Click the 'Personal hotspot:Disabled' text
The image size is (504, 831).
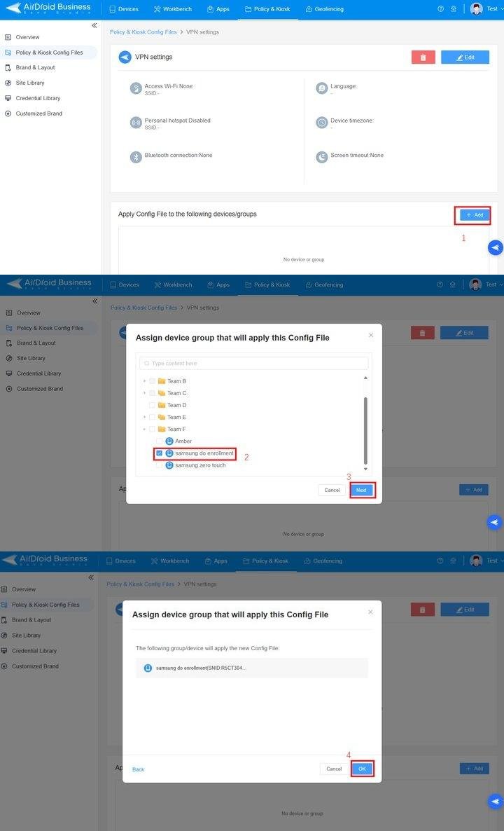pyautogui.click(x=177, y=121)
